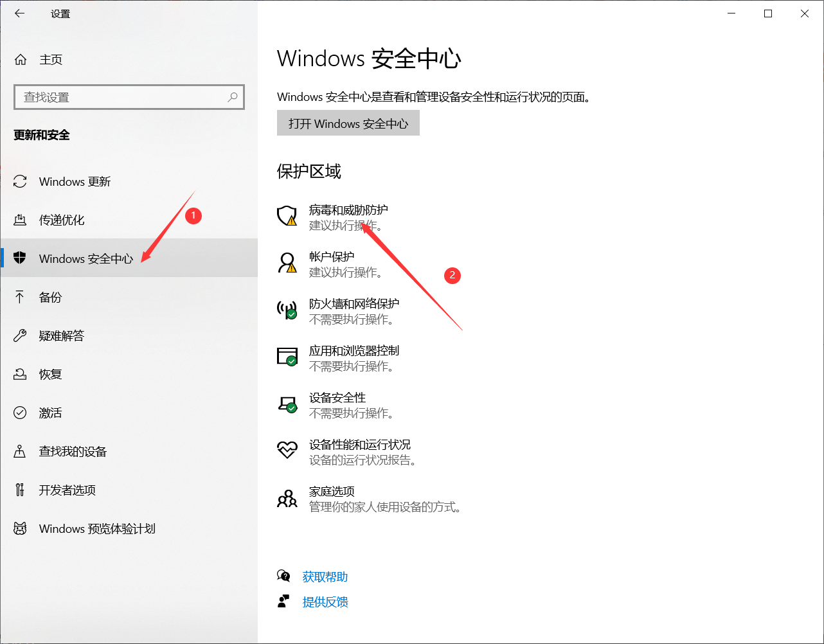Click the 设备性能和运行状况 heart icon
This screenshot has width=824, height=644.
287,450
